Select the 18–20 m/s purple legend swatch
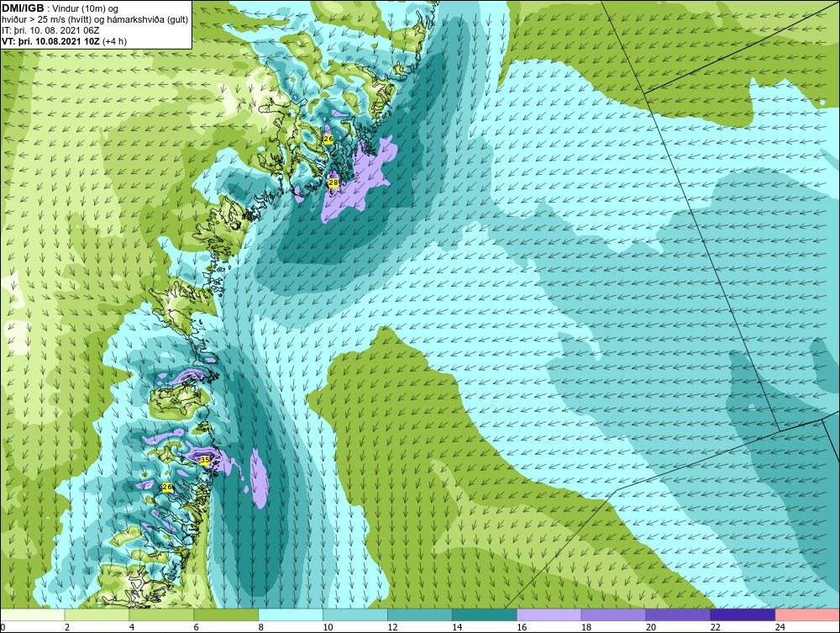840x633 pixels. 613,615
